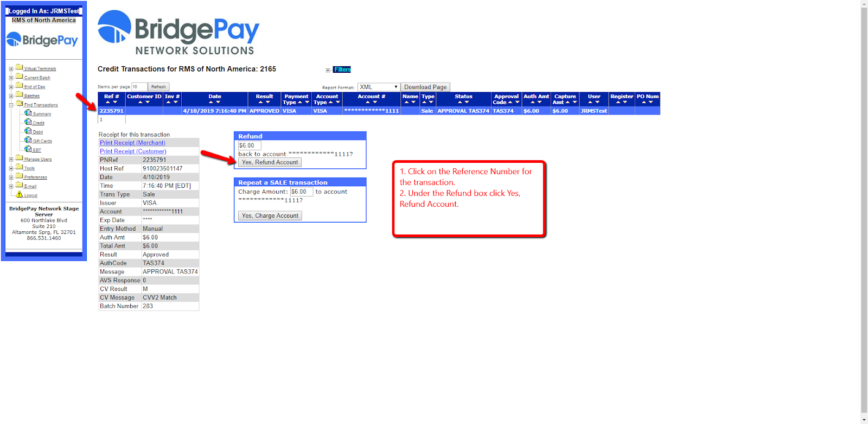Image resolution: width=868 pixels, height=424 pixels.
Task: Click the Debit report globe icon
Action: tap(28, 131)
